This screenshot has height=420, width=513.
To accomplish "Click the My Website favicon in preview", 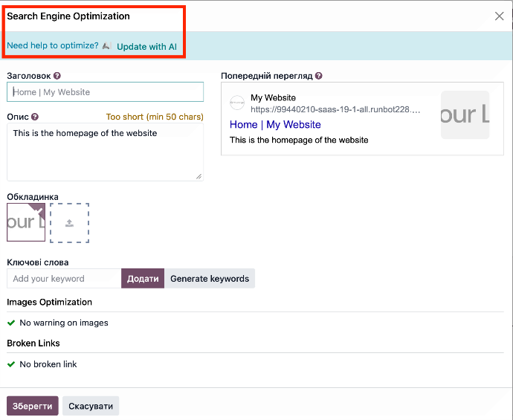I will (x=237, y=103).
